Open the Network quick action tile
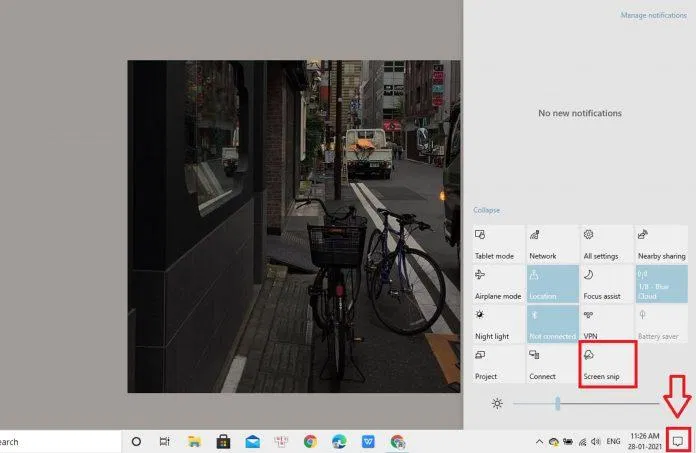This screenshot has height=453, width=696. (553, 244)
